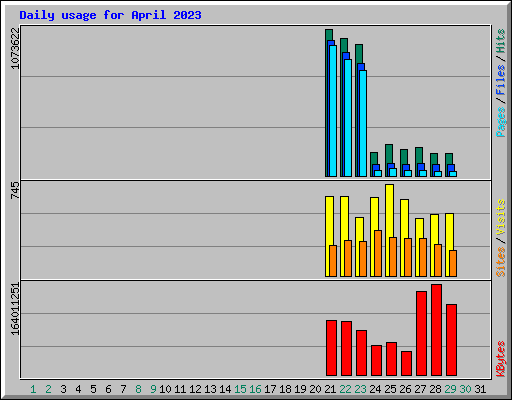512x400 pixels.
Task: Click the 'Daily usage for April 2023' title
Action: click(x=110, y=15)
